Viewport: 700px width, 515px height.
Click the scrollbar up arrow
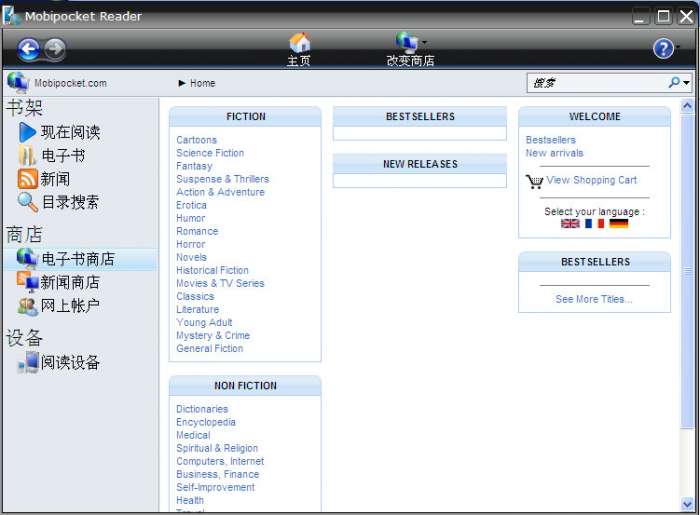(687, 106)
